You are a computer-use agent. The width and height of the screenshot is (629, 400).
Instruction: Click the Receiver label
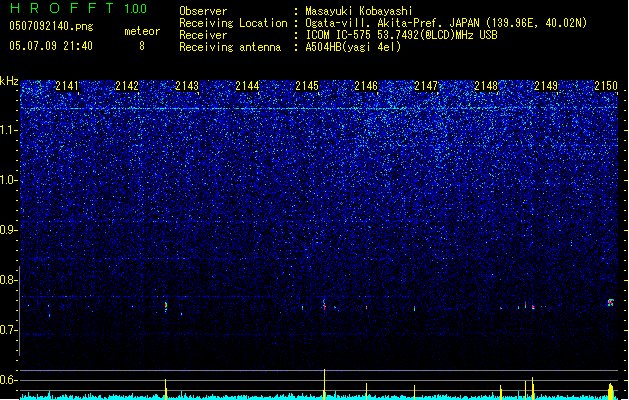coord(203,35)
